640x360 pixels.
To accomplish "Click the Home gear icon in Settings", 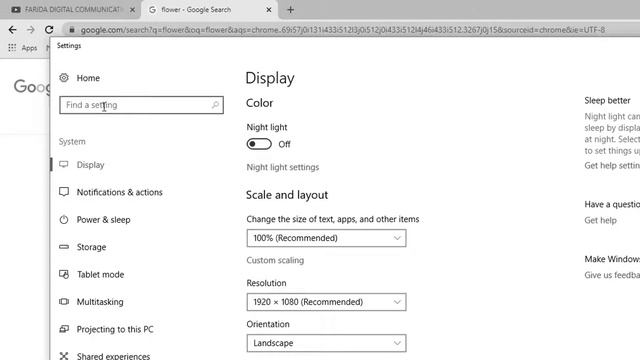I will pyautogui.click(x=64, y=78).
